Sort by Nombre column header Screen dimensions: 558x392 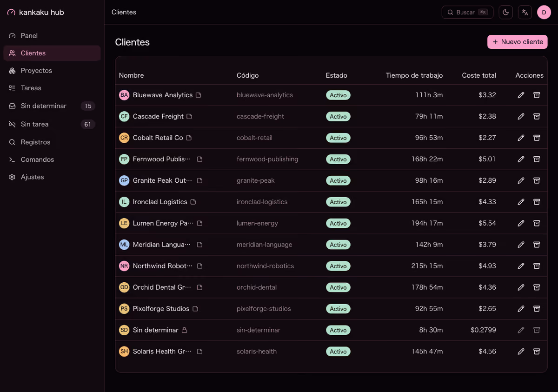point(132,75)
